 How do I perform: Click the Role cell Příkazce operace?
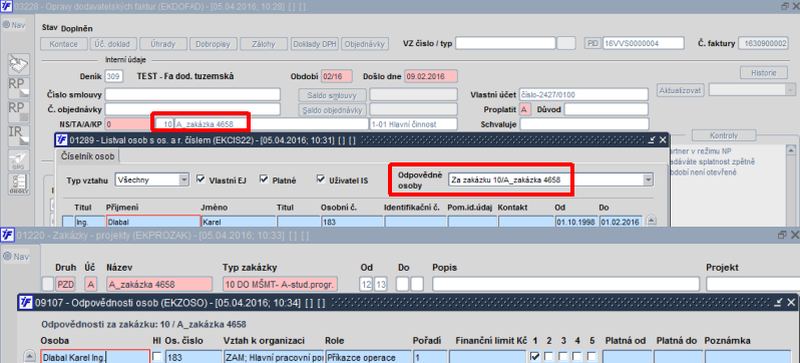(368, 357)
